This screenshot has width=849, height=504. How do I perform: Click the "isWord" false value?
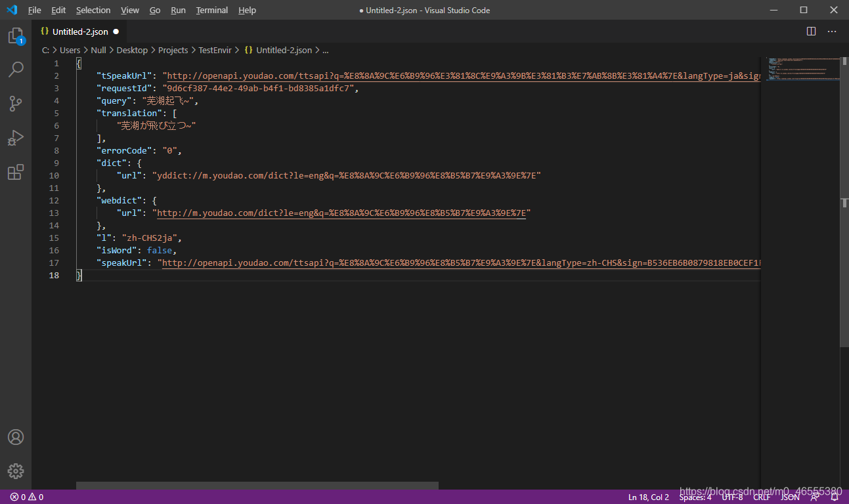pyautogui.click(x=160, y=251)
